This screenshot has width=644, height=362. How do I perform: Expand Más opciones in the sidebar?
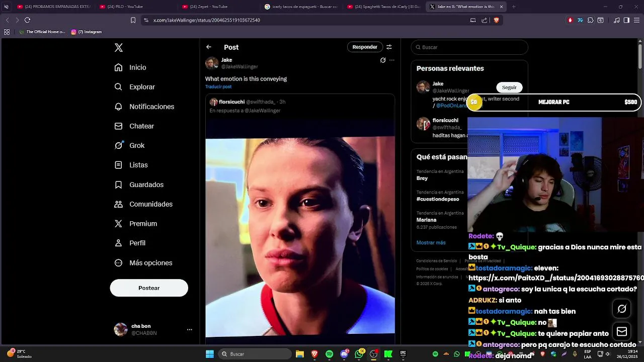point(143,263)
